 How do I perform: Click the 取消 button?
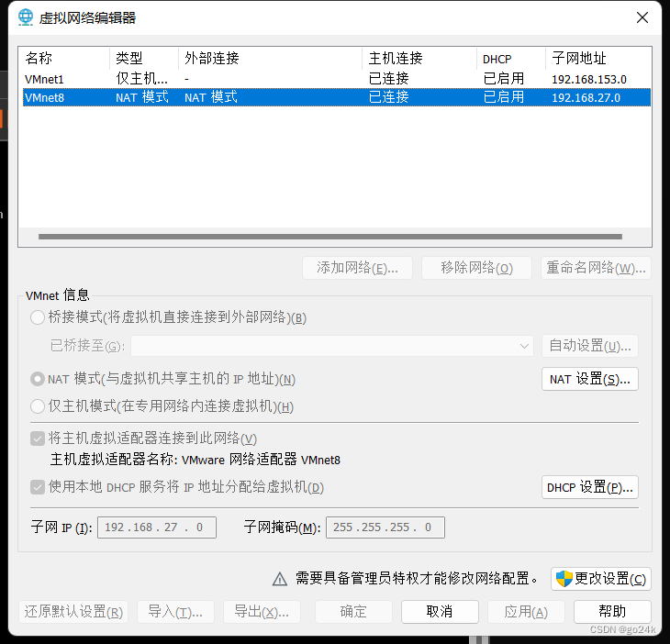click(x=440, y=612)
